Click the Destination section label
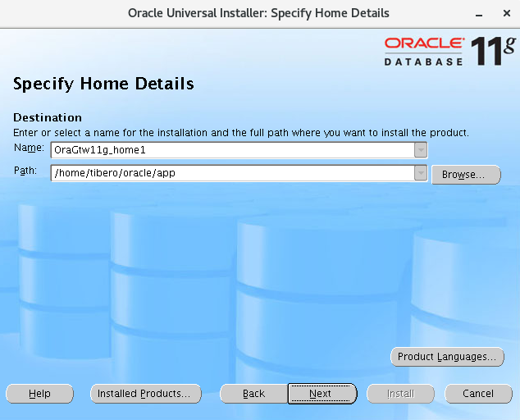Image resolution: width=520 pixels, height=420 pixels. tap(48, 117)
